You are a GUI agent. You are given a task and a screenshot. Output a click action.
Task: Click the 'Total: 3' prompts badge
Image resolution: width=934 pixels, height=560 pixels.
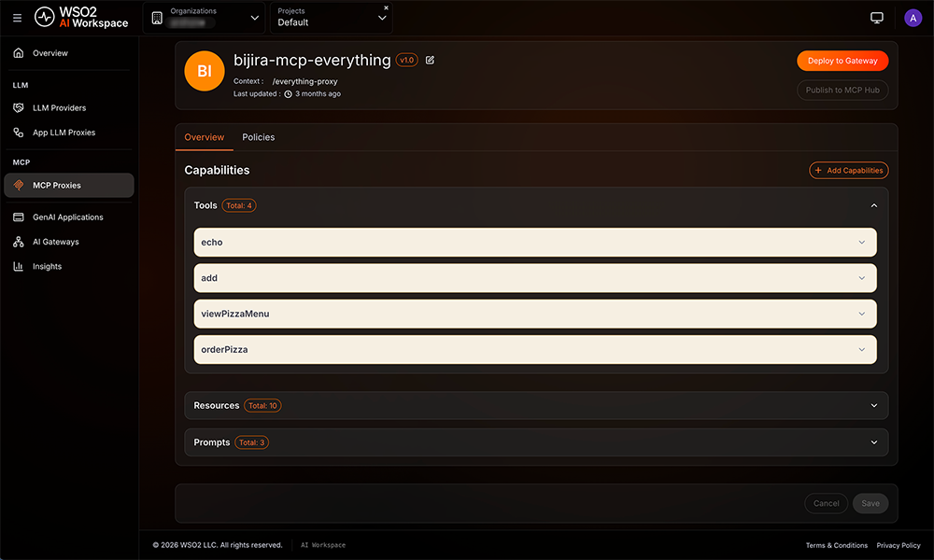click(251, 442)
